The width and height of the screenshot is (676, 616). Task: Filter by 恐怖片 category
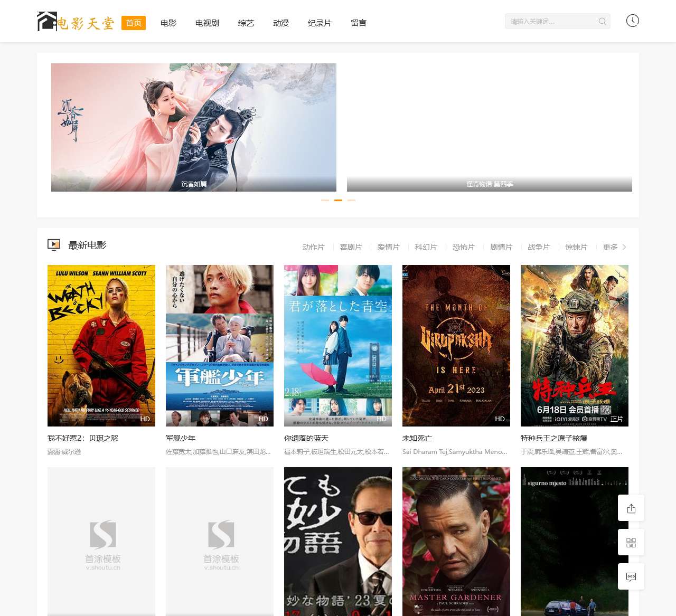pos(463,247)
